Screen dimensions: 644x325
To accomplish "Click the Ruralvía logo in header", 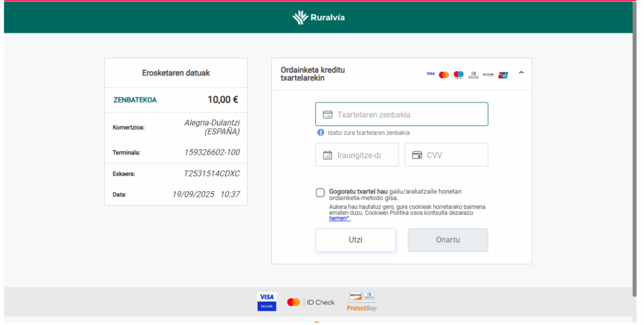I will (x=318, y=18).
